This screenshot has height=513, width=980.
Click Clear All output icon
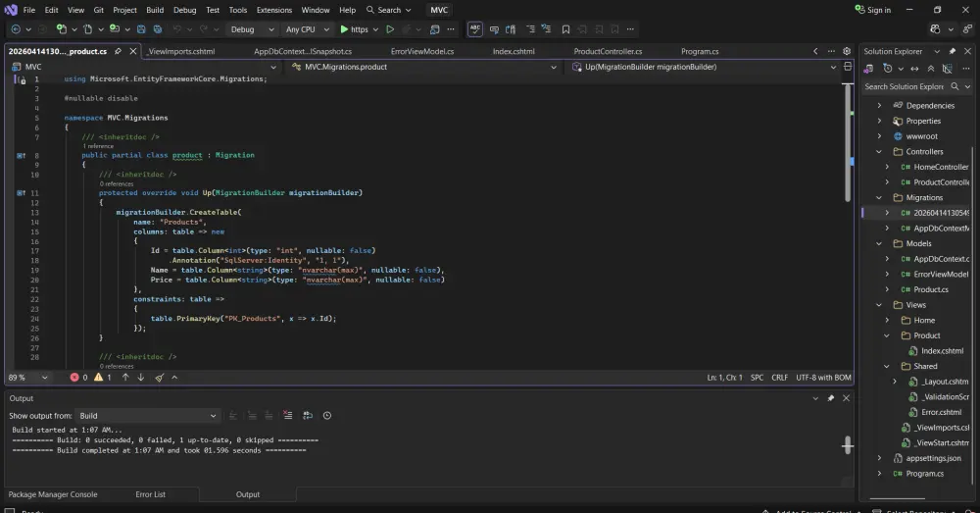tap(287, 416)
